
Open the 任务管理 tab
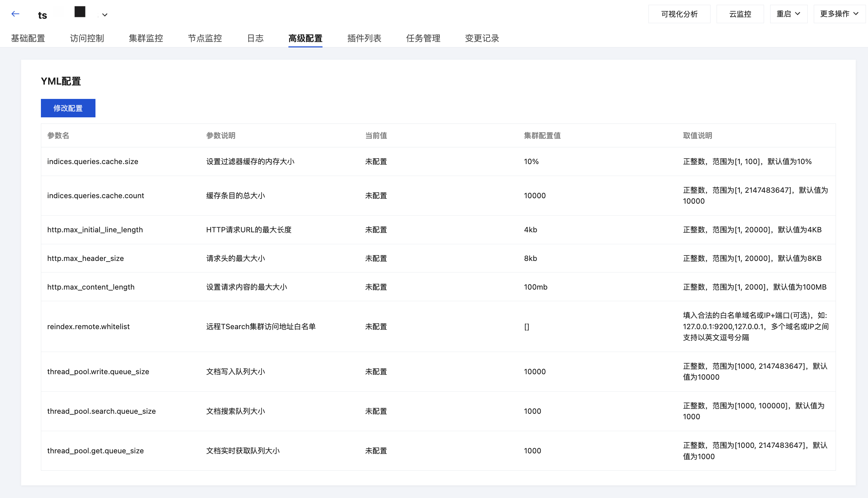pos(423,38)
